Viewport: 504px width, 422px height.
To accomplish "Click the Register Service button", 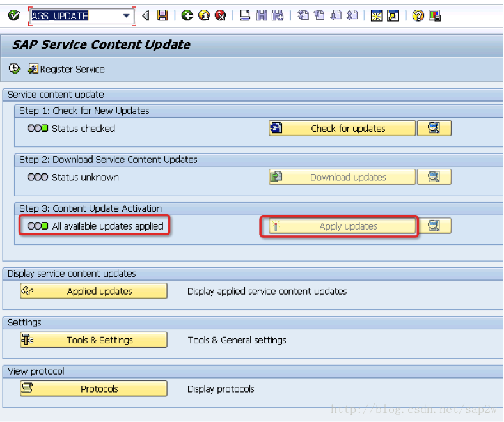I will pyautogui.click(x=66, y=69).
